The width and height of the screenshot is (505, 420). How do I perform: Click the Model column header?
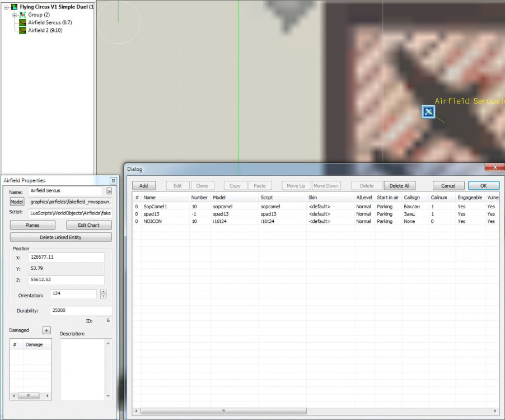tap(235, 198)
